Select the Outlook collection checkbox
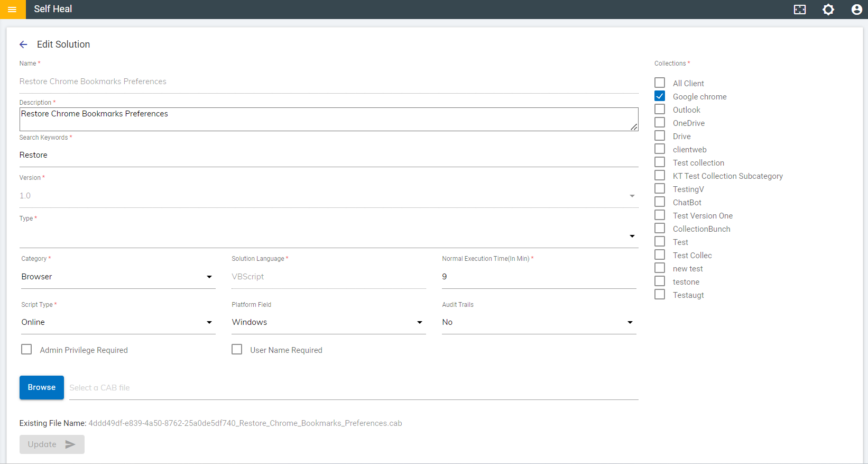 click(660, 110)
